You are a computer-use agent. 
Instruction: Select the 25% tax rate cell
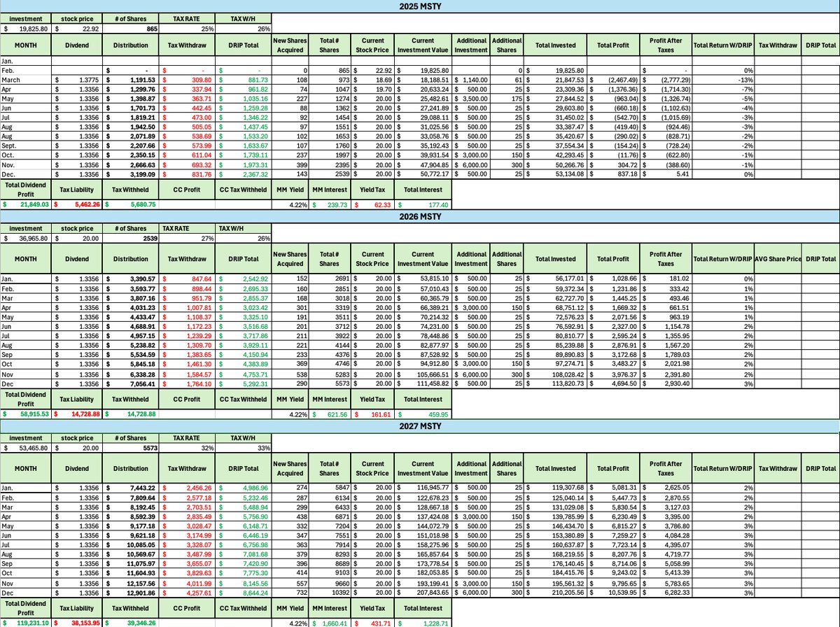point(188,28)
